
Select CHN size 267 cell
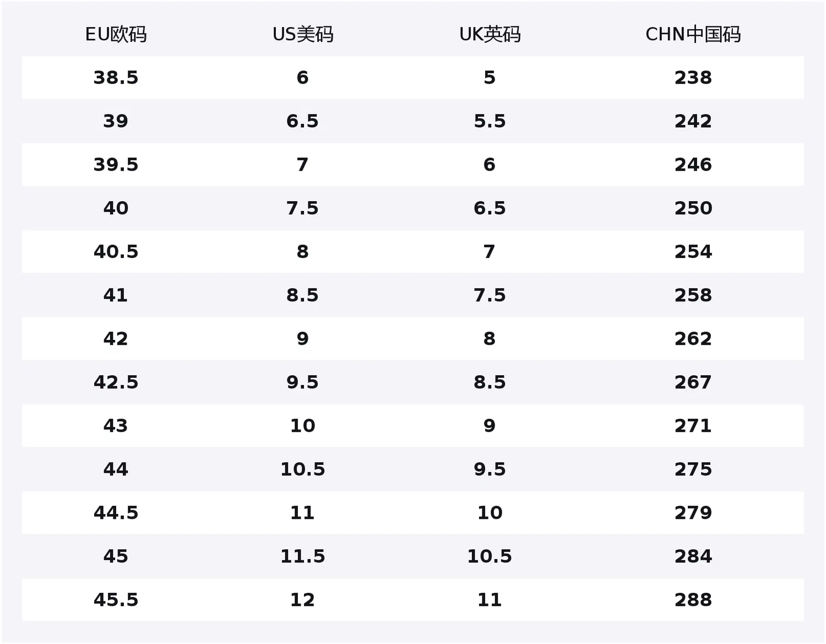[693, 382]
